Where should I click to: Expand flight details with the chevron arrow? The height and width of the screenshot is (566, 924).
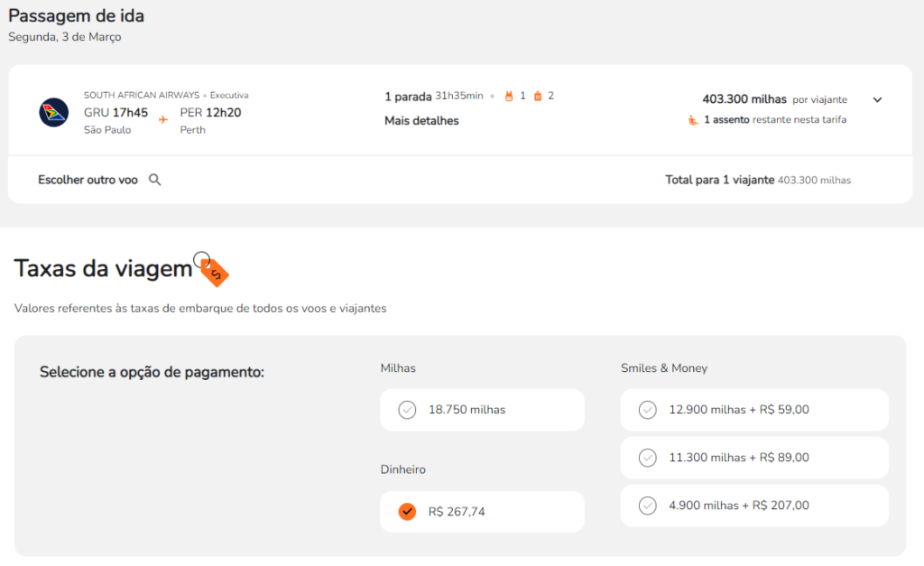tap(877, 100)
